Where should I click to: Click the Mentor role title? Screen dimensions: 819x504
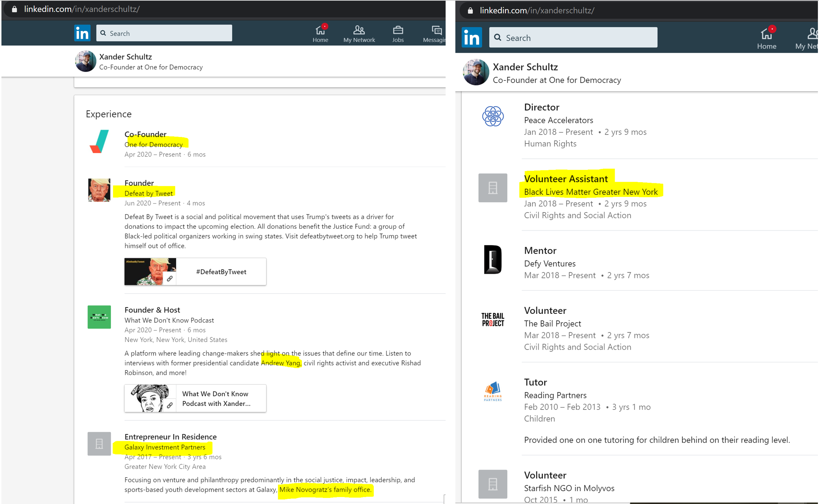point(540,250)
